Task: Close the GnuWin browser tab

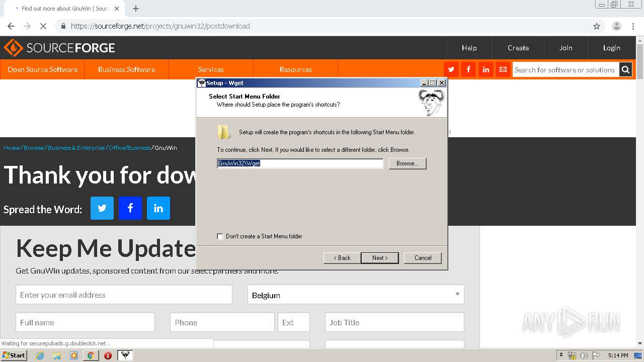Action: (117, 9)
